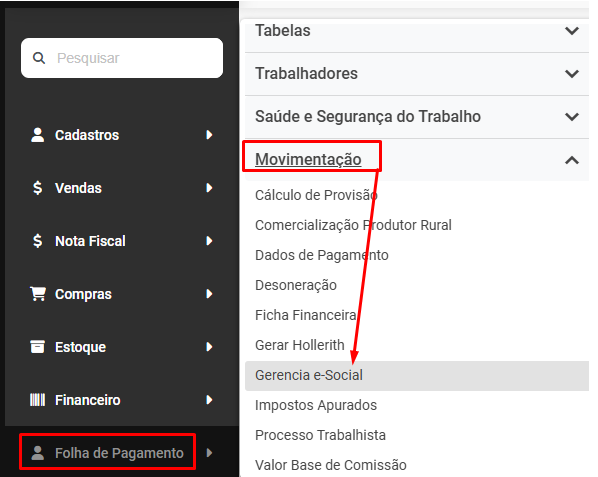
Task: Expand the Tabelas section chevron
Action: (x=572, y=31)
